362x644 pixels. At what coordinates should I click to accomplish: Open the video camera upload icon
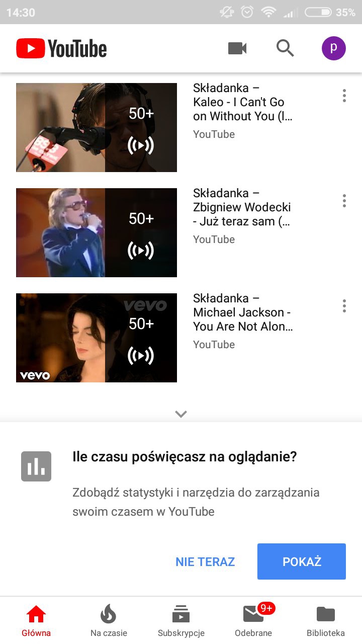pos(237,48)
